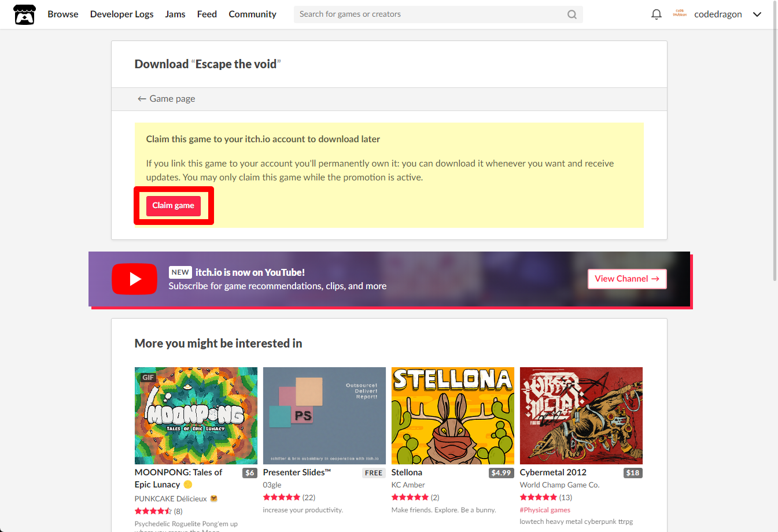
Task: Click the codedragon profile avatar
Action: point(680,14)
